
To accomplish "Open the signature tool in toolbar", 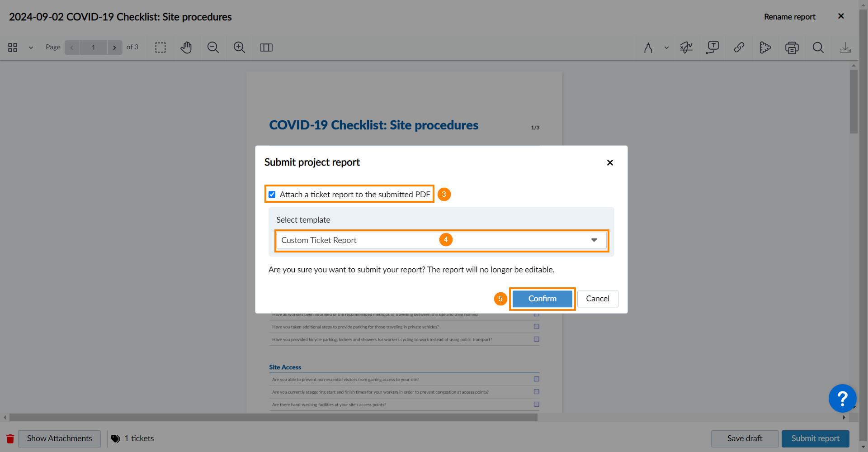I will point(686,48).
